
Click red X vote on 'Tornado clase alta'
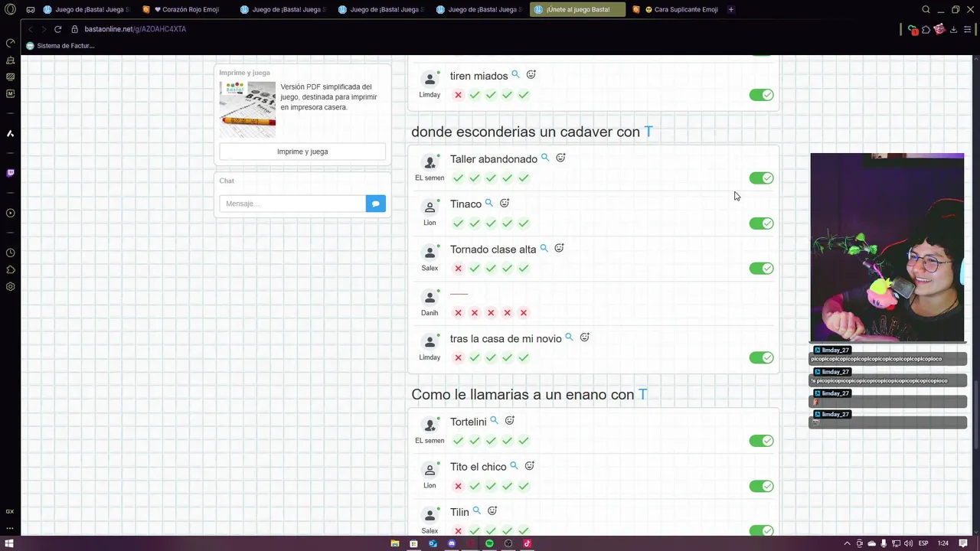(458, 269)
